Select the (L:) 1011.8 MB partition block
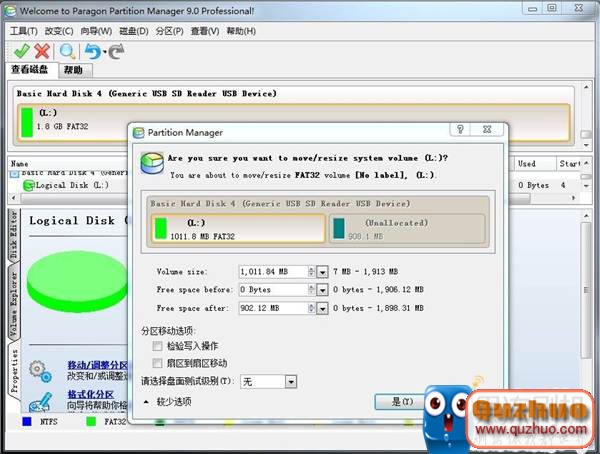This screenshot has width=600, height=454. [238, 229]
